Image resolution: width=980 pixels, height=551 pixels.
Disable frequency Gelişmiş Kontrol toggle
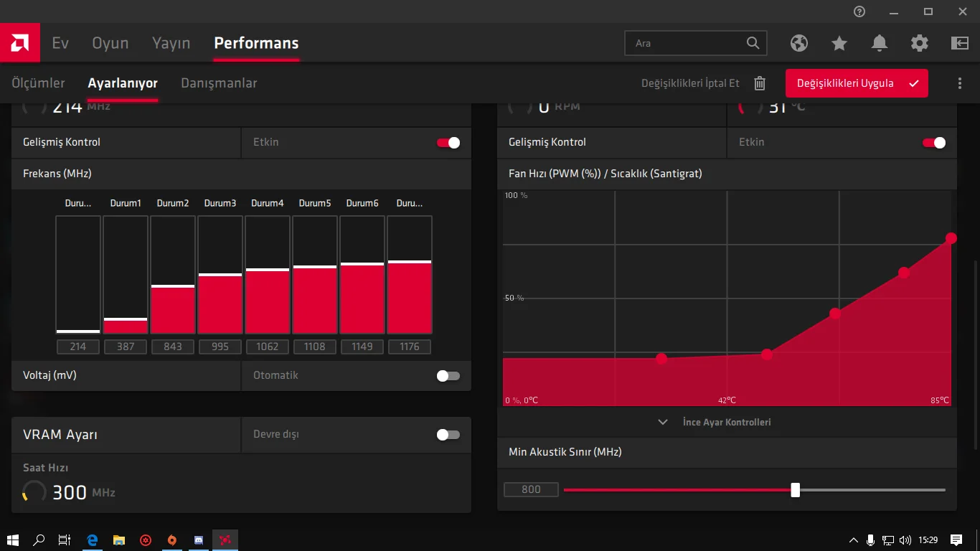pos(448,143)
